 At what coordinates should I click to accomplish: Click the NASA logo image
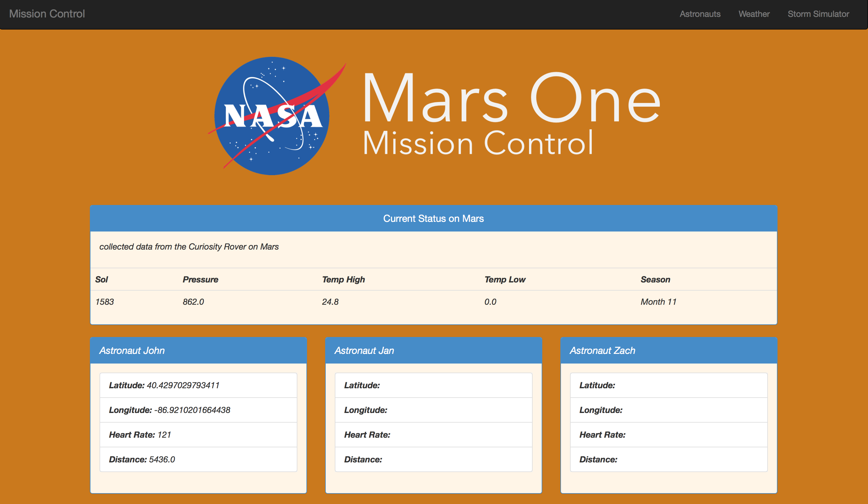(272, 116)
